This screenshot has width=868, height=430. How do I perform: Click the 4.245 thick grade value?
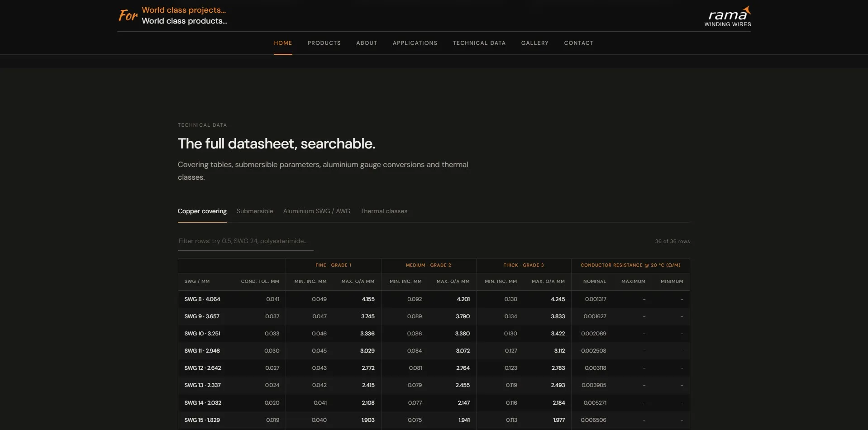[x=558, y=299]
